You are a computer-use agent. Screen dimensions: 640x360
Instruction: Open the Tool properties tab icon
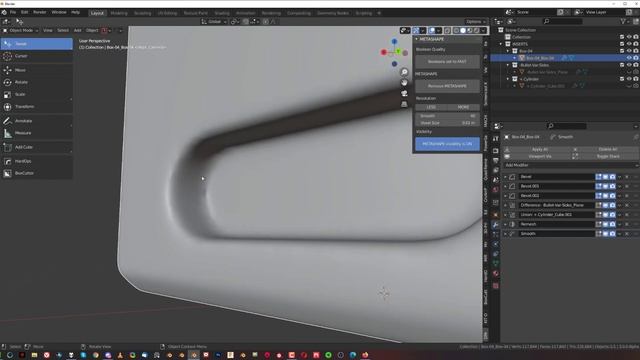coord(495,139)
